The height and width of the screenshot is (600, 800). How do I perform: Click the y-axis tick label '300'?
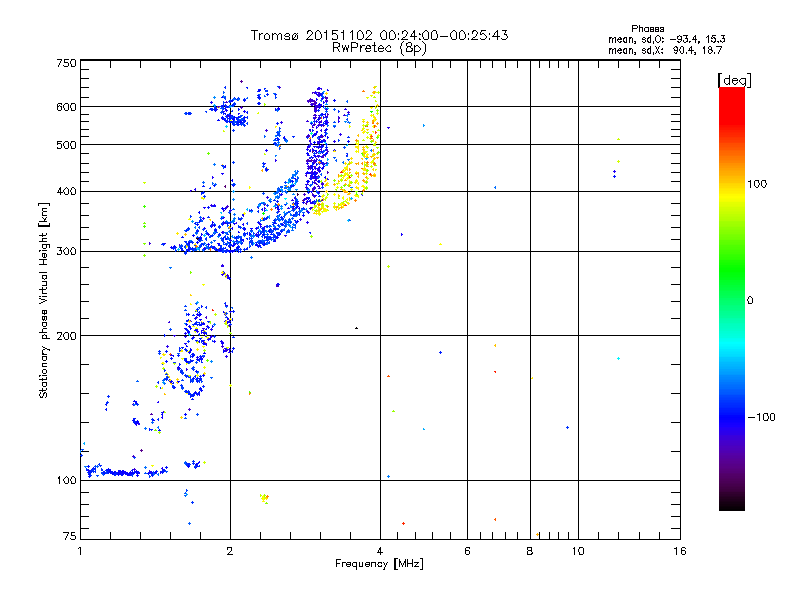click(x=66, y=252)
